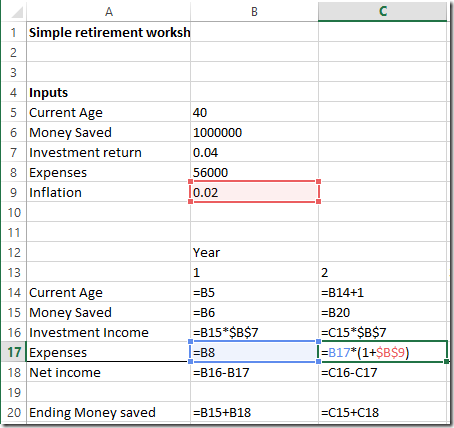
Task: Select row 9 header
Action: 14,192
